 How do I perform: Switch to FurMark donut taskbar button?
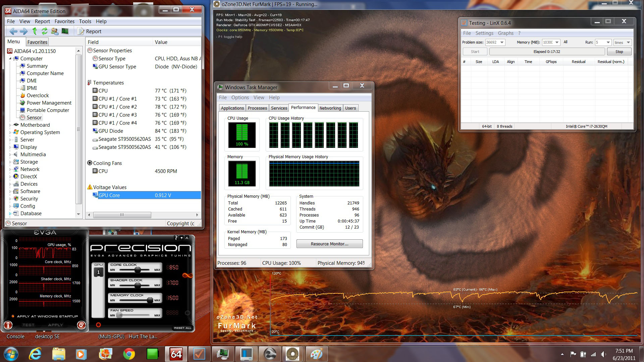[293, 354]
